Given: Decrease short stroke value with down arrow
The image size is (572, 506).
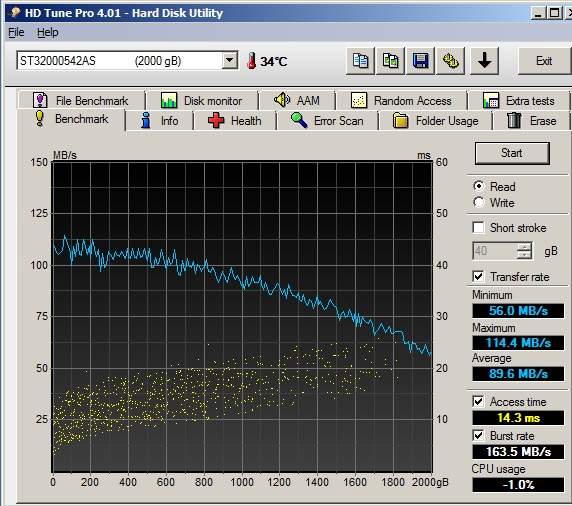Looking at the screenshot, I should (524, 255).
